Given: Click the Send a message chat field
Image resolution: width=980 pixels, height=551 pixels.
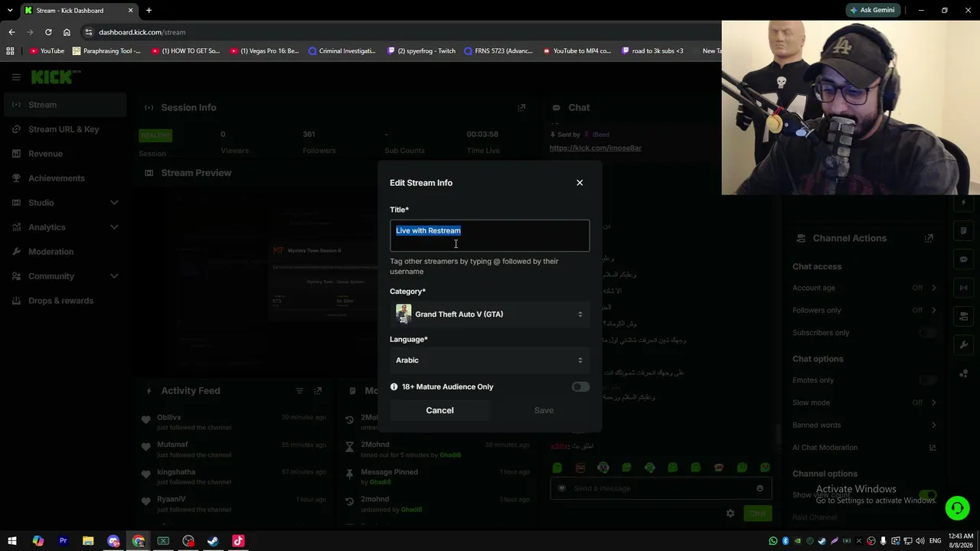Looking at the screenshot, I should coord(660,488).
